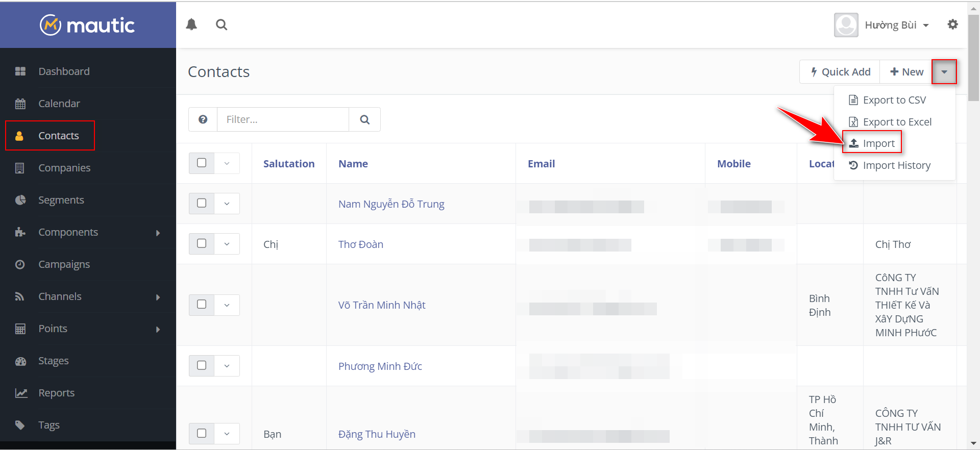Viewport: 980px width, 450px height.
Task: Go to Reports in the sidebar
Action: [x=56, y=393]
